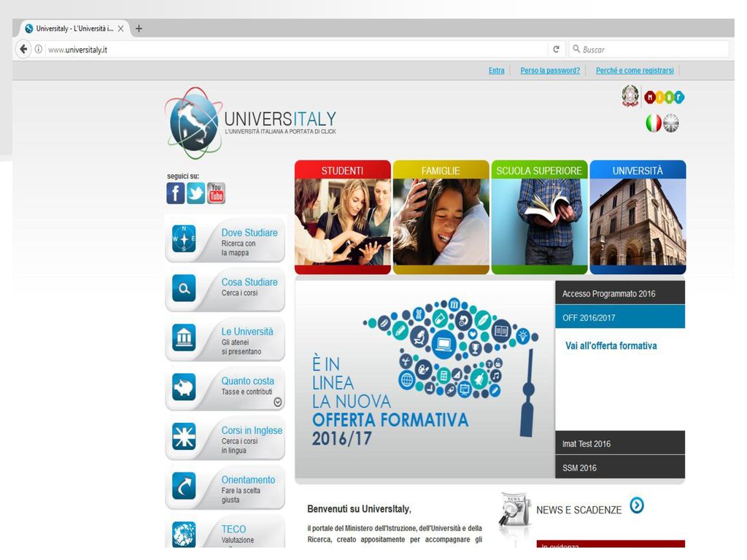Image resolution: width=747 pixels, height=560 pixels.
Task: Click the Entra login link
Action: coord(496,71)
